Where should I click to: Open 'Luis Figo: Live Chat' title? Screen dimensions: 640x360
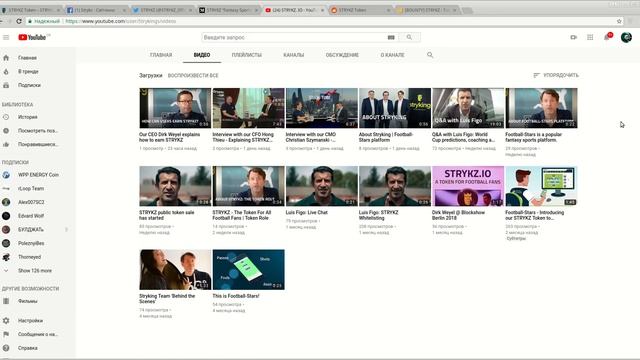click(307, 213)
